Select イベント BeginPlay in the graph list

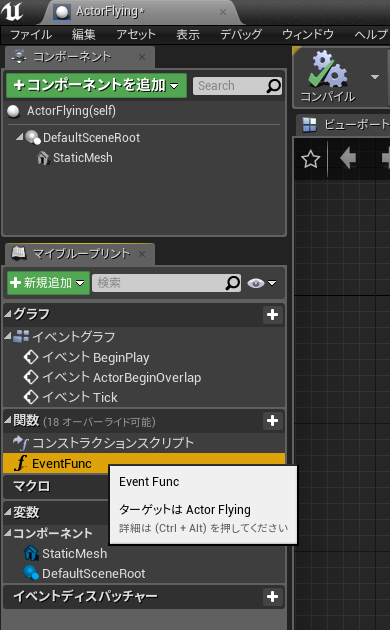click(x=96, y=357)
